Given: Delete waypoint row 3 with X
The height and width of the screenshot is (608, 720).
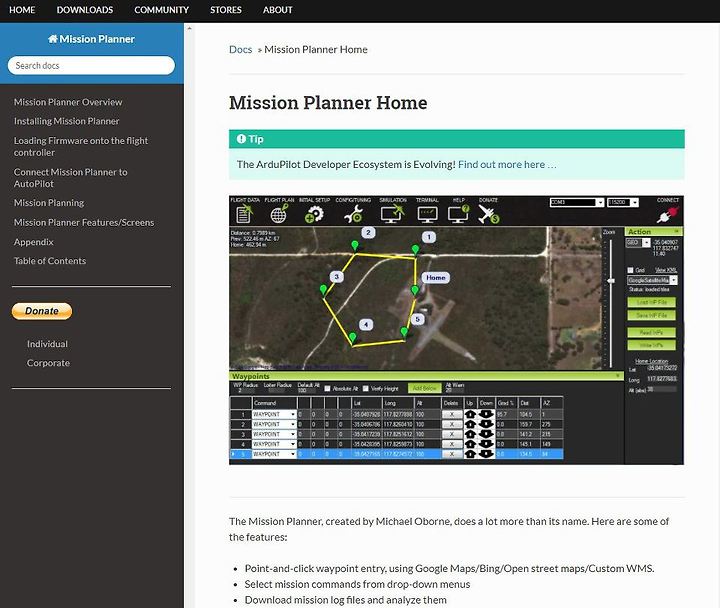Looking at the screenshot, I should click(452, 434).
